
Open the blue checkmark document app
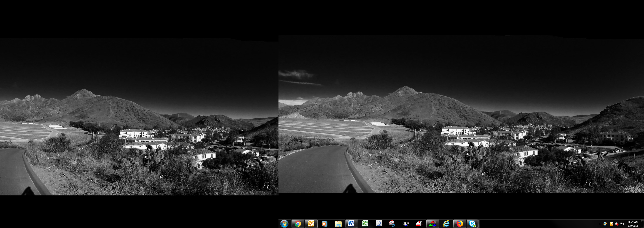point(379,224)
